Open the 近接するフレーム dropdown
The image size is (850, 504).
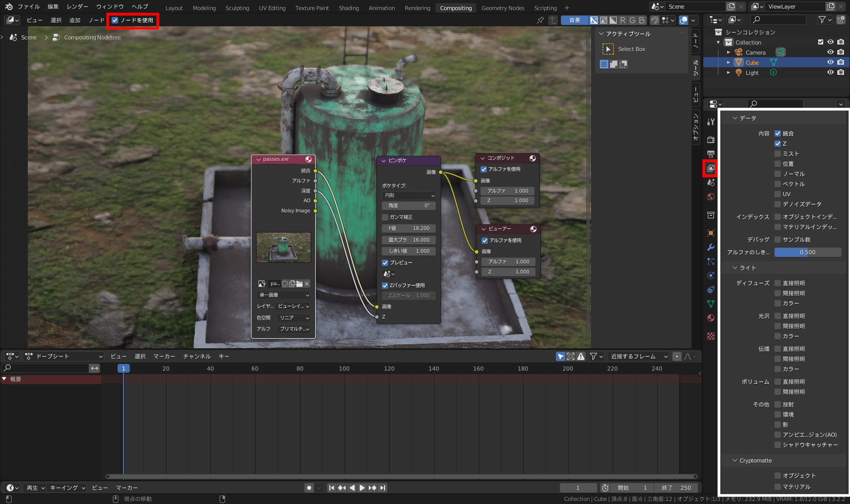tap(638, 356)
